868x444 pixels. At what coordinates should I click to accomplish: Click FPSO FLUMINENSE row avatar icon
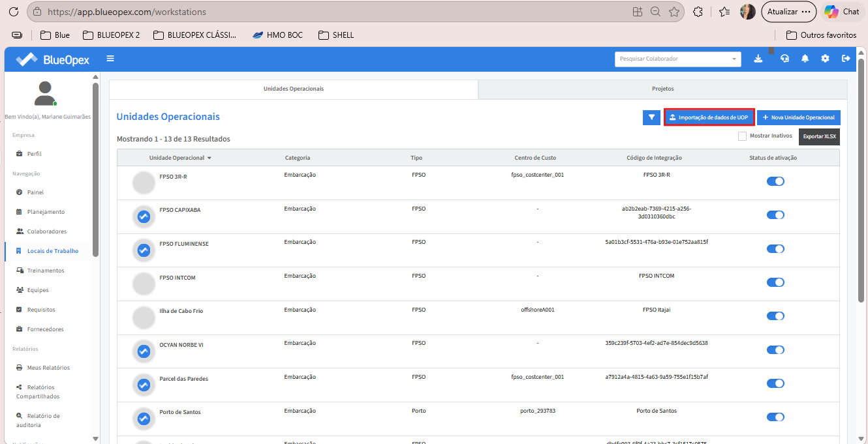(144, 250)
